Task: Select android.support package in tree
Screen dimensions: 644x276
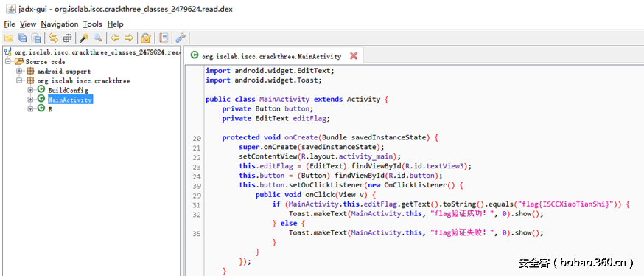Action: pos(63,71)
